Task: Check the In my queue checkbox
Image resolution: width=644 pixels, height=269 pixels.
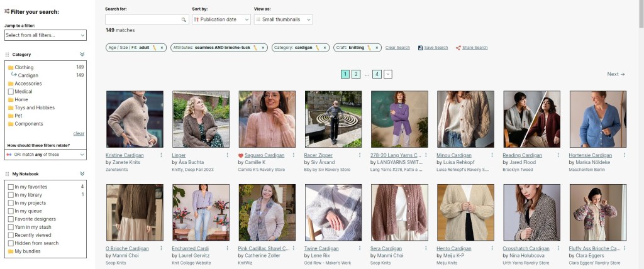Action: pos(11,211)
